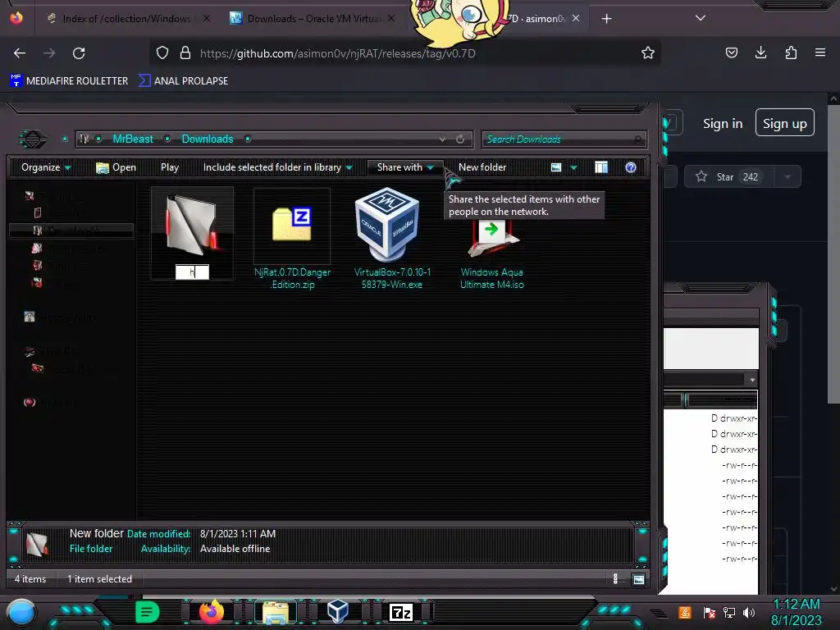Open Include selected folder in library menu

coord(277,167)
